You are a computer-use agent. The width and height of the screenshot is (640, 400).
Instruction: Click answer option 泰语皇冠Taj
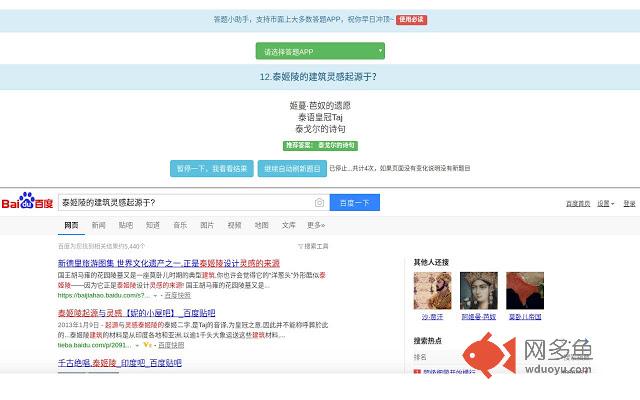[x=320, y=118]
